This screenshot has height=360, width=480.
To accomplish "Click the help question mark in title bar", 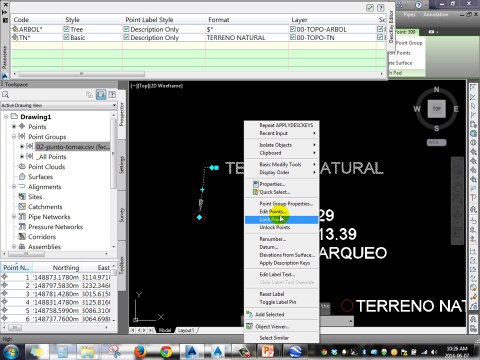I will click(x=418, y=4).
